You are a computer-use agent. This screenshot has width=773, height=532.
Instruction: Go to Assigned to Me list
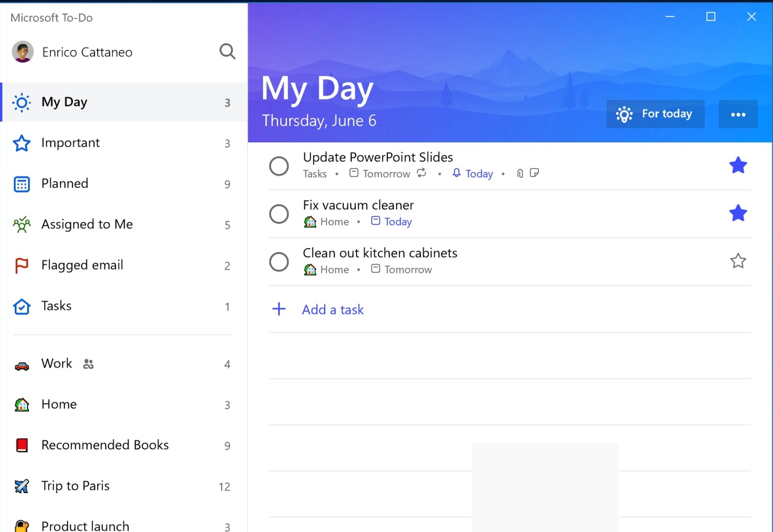coord(87,225)
